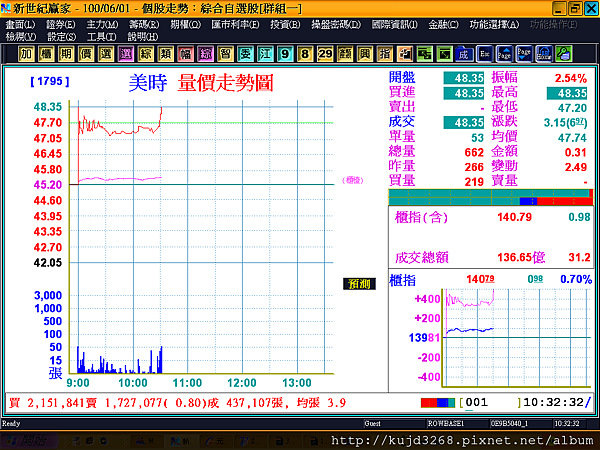Viewport: 600px width, 450px height.
Task: Click the stock code [1795]
Action: (50, 81)
